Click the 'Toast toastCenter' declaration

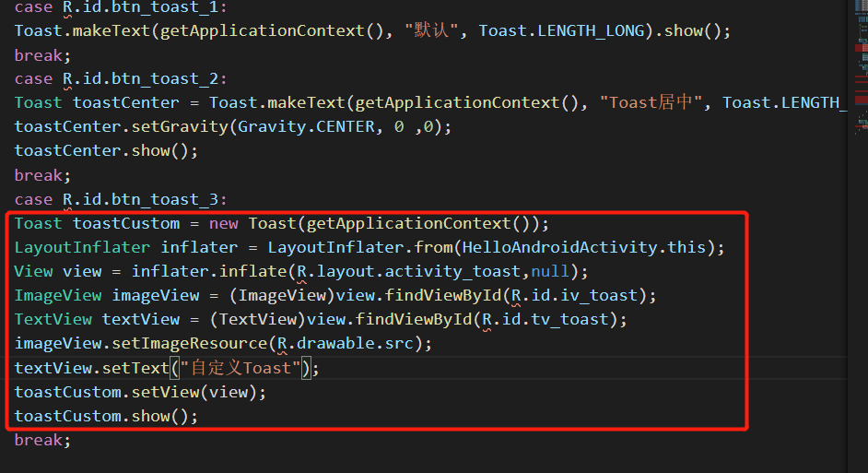pyautogui.click(x=97, y=103)
